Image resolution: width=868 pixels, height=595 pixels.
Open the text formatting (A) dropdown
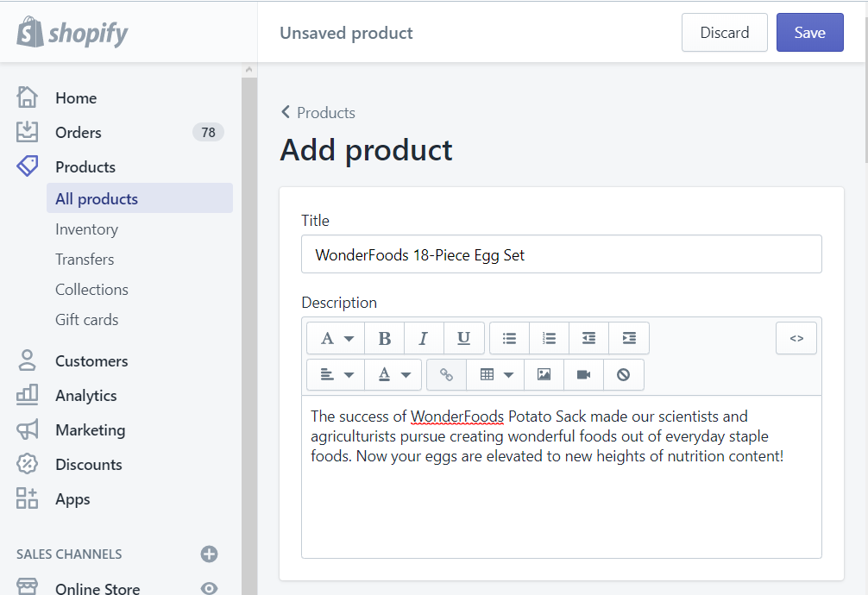pos(336,338)
